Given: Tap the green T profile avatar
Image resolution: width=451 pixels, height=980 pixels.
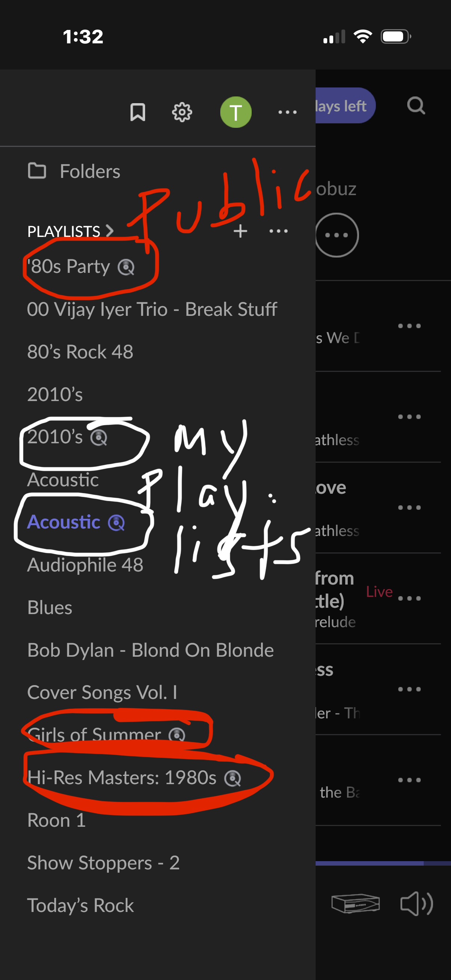Looking at the screenshot, I should 236,112.
